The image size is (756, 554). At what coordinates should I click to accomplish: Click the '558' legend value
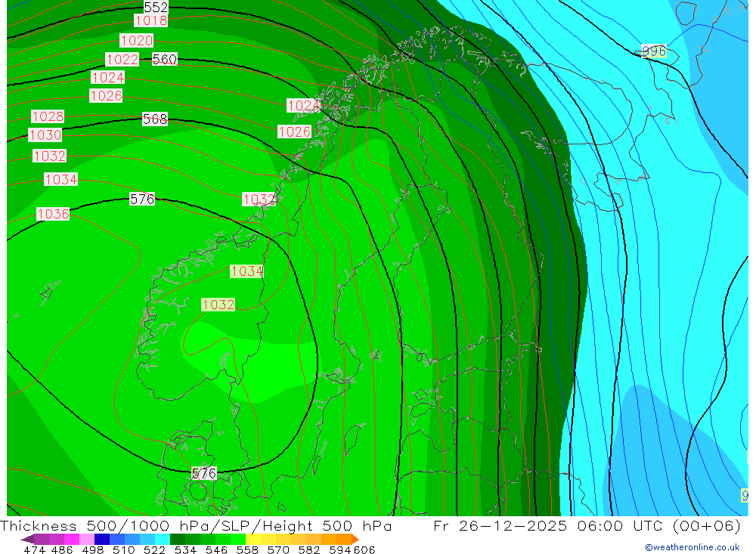(x=247, y=550)
